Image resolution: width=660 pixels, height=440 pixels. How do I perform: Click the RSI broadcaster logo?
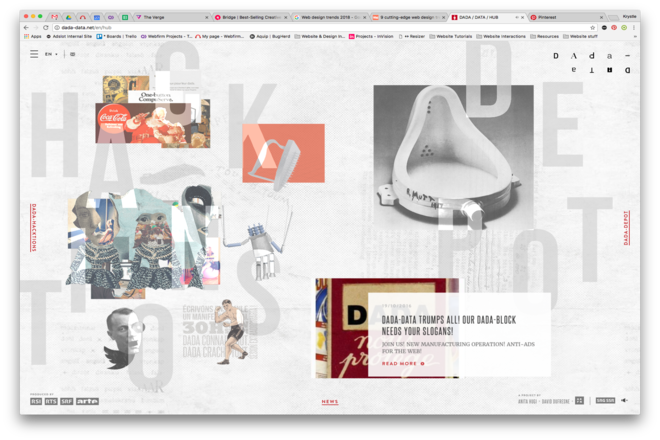coord(36,401)
